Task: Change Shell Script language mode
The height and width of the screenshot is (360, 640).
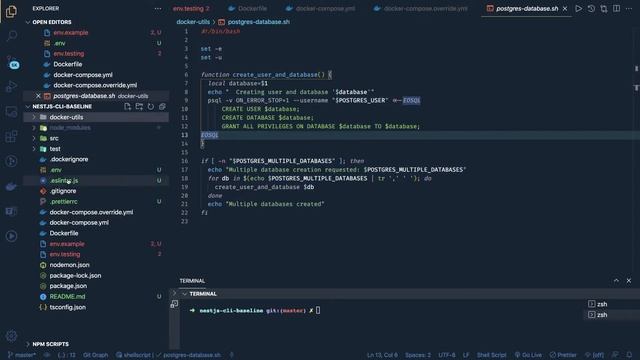Action: pos(491,355)
